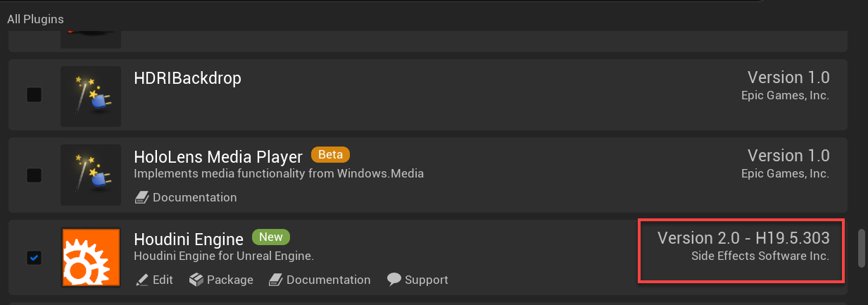The height and width of the screenshot is (305, 868).
Task: Click the Package box icon
Action: [196, 280]
